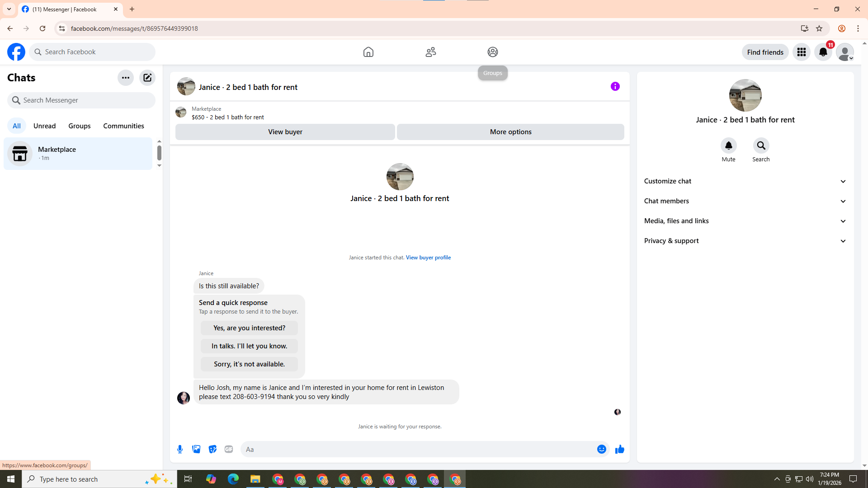Toggle the conversation information panel

click(x=615, y=86)
